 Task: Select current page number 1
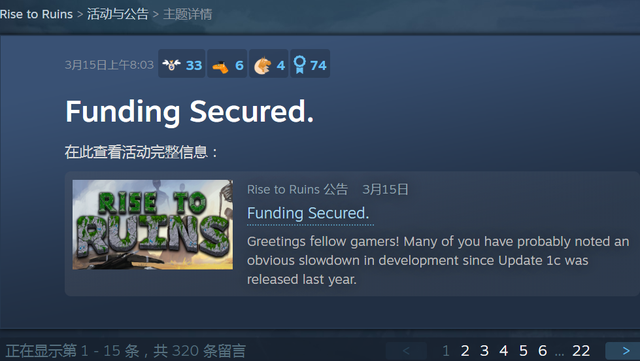446,351
